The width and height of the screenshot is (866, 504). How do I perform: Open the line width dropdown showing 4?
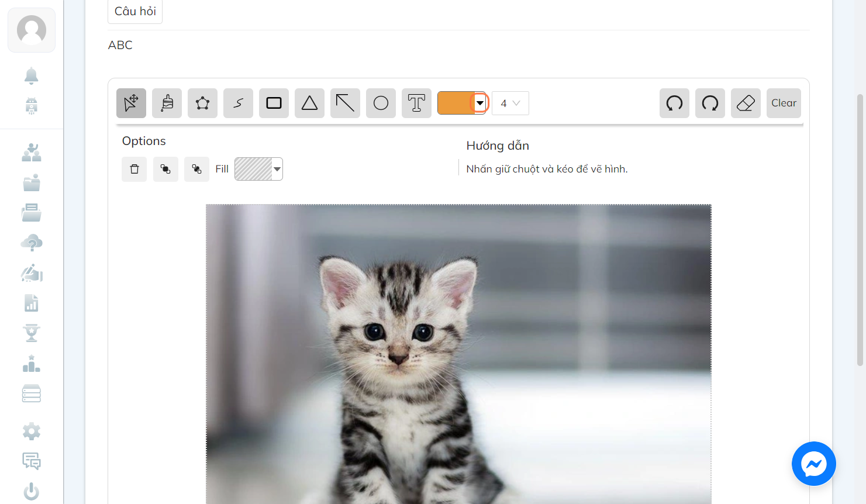click(510, 103)
